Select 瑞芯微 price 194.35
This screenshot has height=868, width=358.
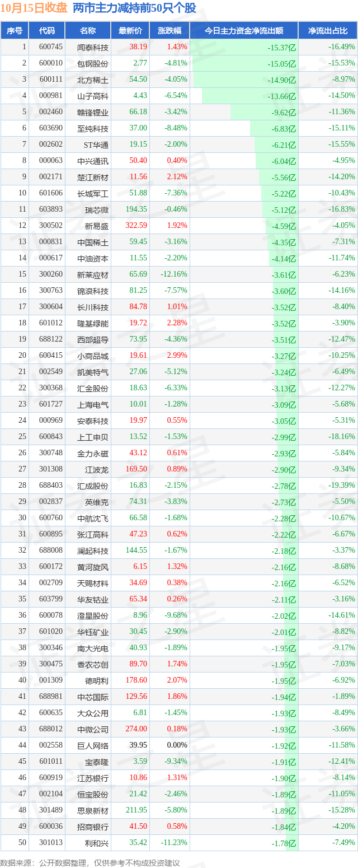coord(136,209)
